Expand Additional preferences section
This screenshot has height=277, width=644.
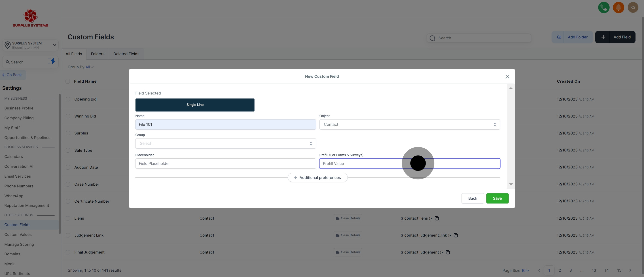click(317, 178)
